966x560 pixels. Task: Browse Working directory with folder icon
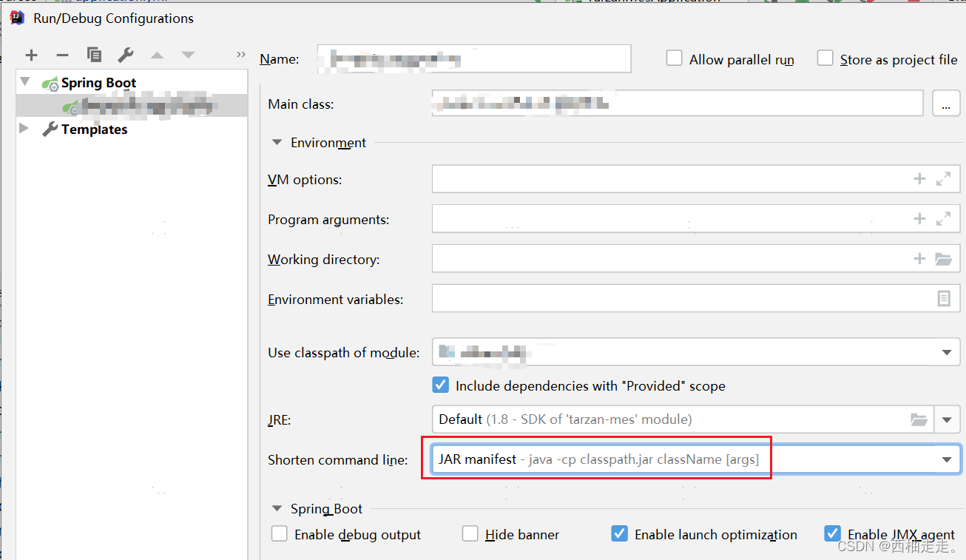tap(944, 258)
